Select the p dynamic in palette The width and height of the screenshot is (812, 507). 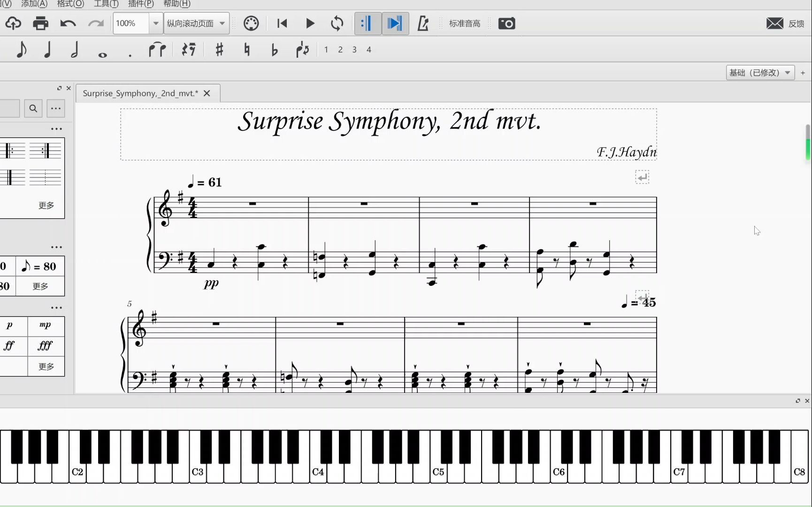point(10,325)
